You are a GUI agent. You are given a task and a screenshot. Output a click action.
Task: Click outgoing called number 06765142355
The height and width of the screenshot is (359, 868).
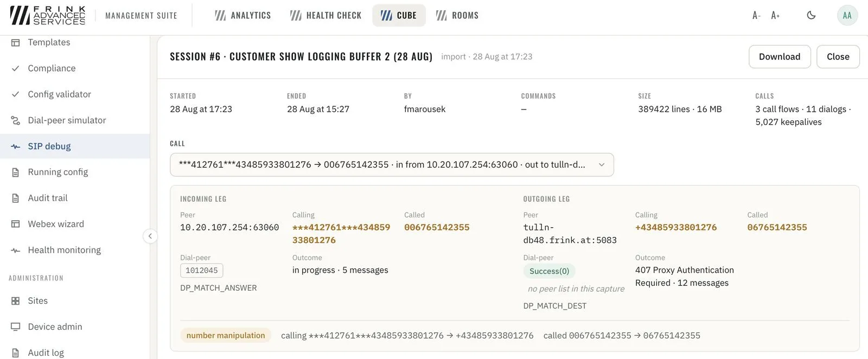click(777, 228)
